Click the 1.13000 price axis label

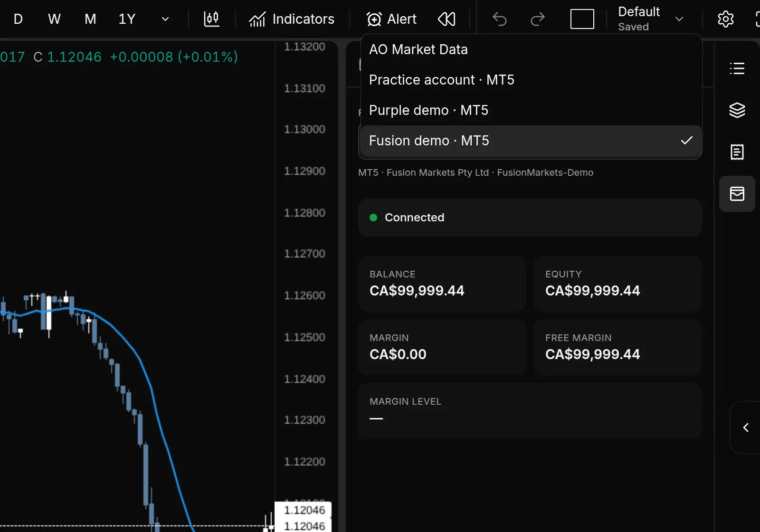click(304, 129)
